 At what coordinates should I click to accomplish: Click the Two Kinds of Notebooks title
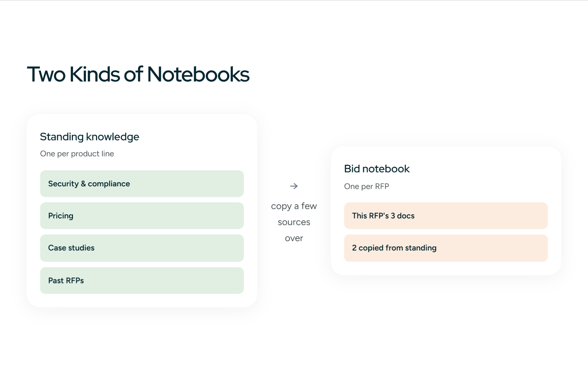138,74
